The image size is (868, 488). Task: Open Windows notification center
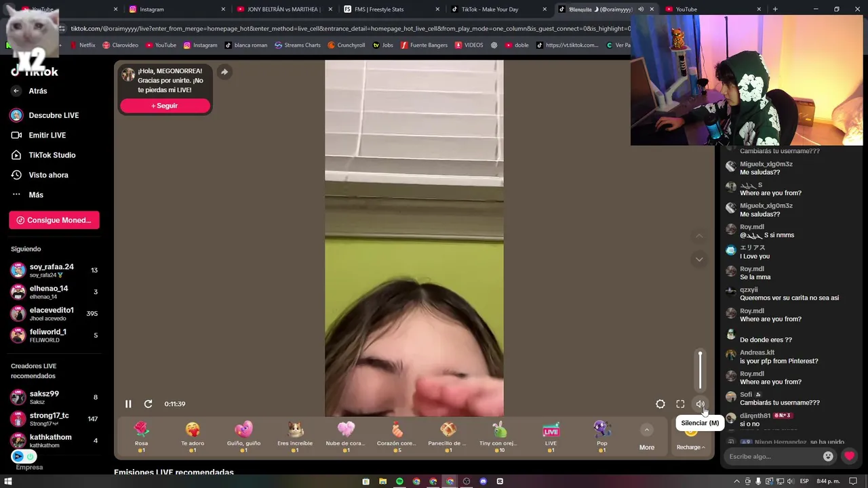[x=854, y=482]
